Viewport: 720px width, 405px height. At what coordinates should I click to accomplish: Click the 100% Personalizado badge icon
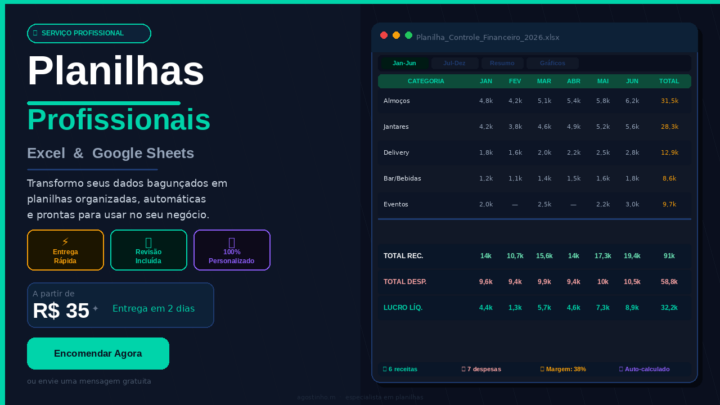pyautogui.click(x=232, y=241)
